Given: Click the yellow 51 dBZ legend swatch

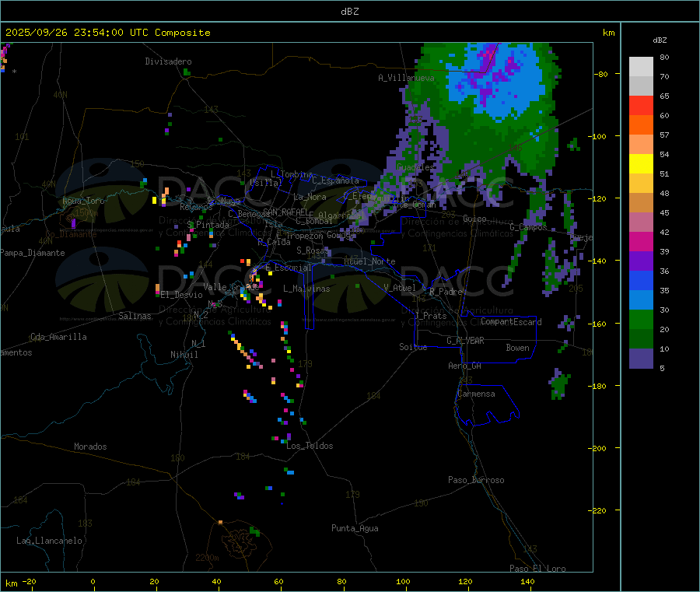Looking at the screenshot, I should click(641, 164).
